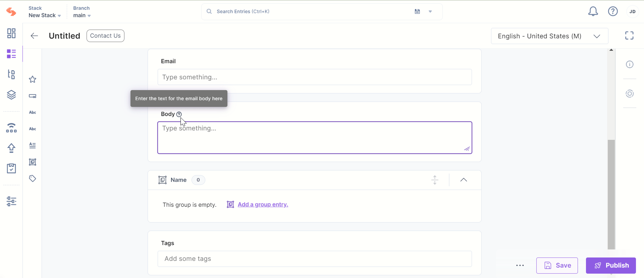Click the Save button

click(557, 265)
